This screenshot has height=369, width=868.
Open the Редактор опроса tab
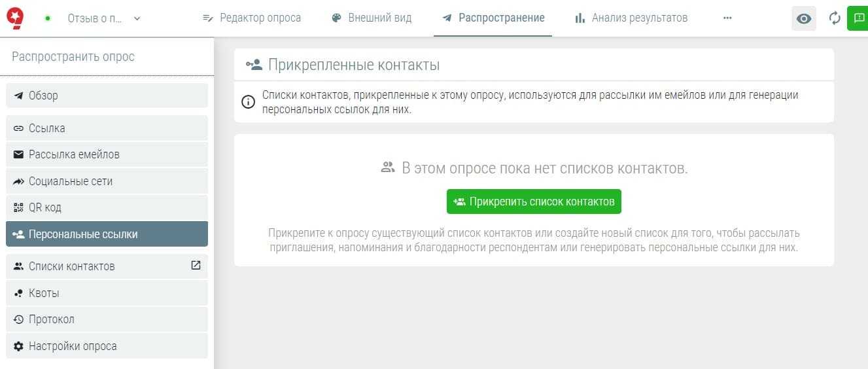(x=252, y=18)
